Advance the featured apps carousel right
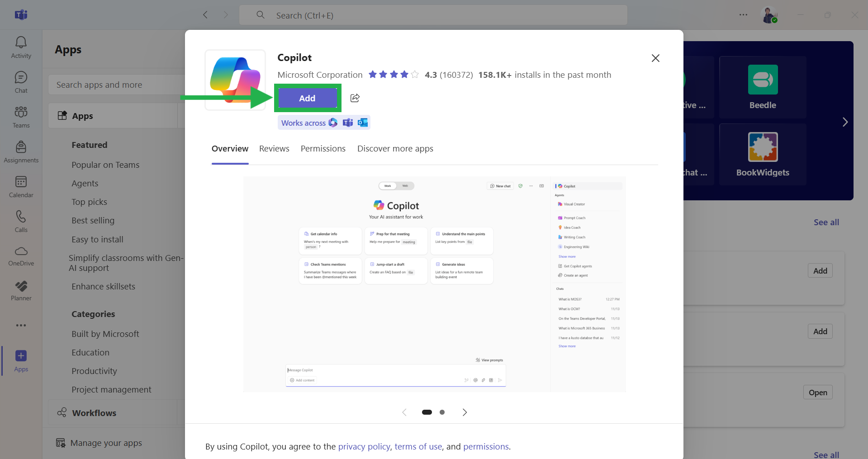Screen dimensions: 868x459 (x=845, y=122)
